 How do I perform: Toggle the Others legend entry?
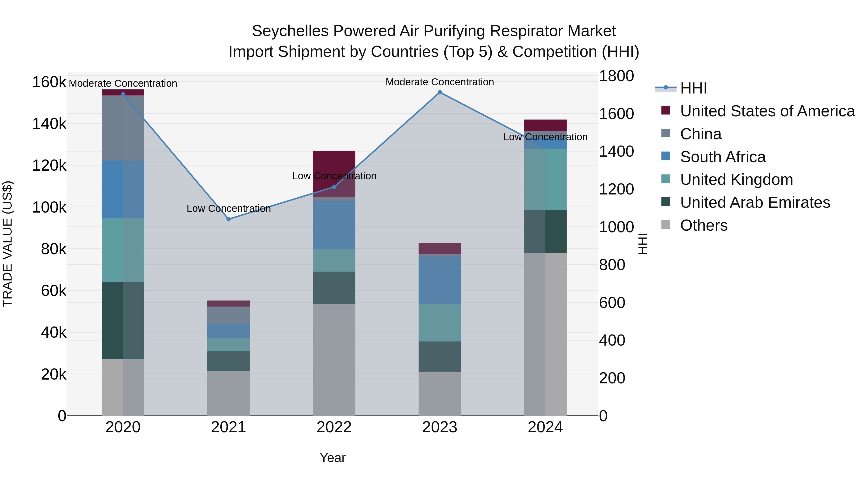(x=694, y=225)
